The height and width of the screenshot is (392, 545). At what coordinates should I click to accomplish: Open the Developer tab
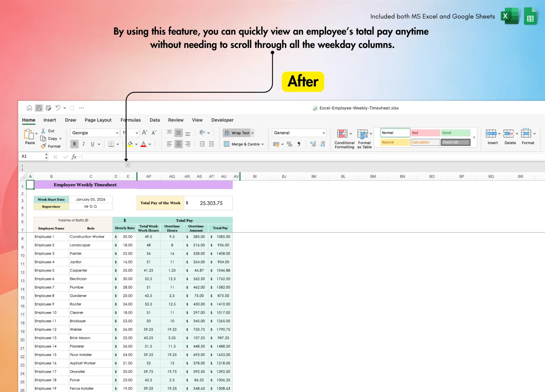(222, 120)
